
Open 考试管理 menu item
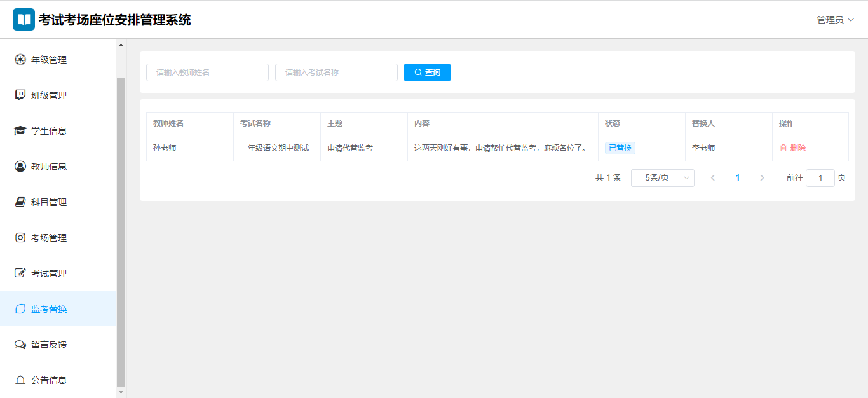point(49,273)
